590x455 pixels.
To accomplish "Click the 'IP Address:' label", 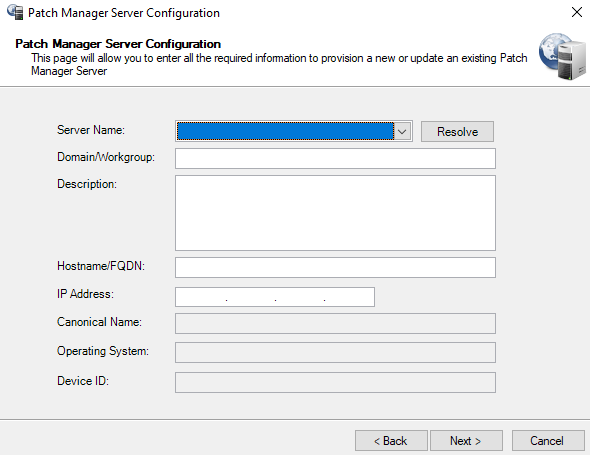I will 85,294.
